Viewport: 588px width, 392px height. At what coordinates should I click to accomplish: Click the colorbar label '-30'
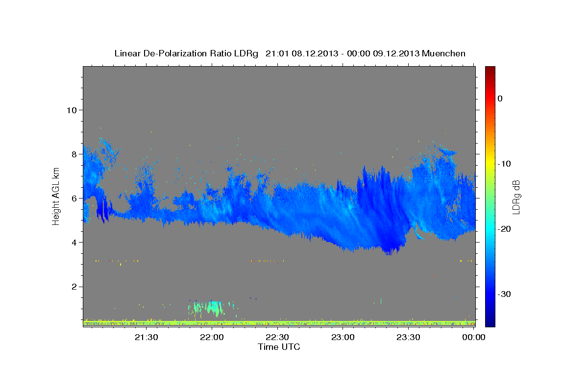[x=504, y=294]
